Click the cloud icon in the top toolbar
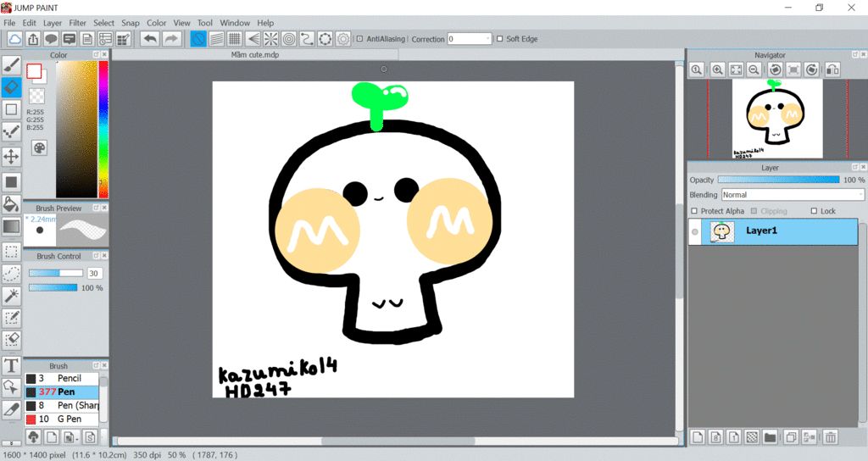The image size is (868, 461). pos(15,39)
